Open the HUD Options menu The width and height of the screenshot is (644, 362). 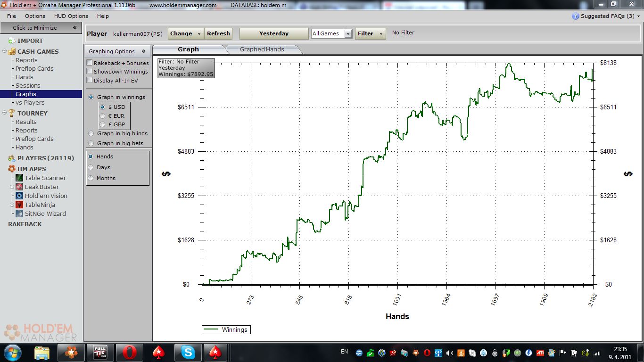(x=71, y=16)
